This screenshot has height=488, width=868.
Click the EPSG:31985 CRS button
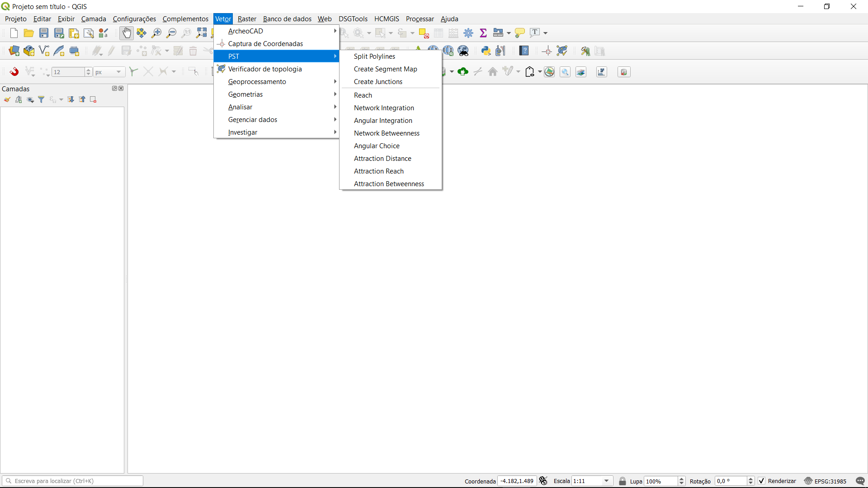tap(826, 481)
